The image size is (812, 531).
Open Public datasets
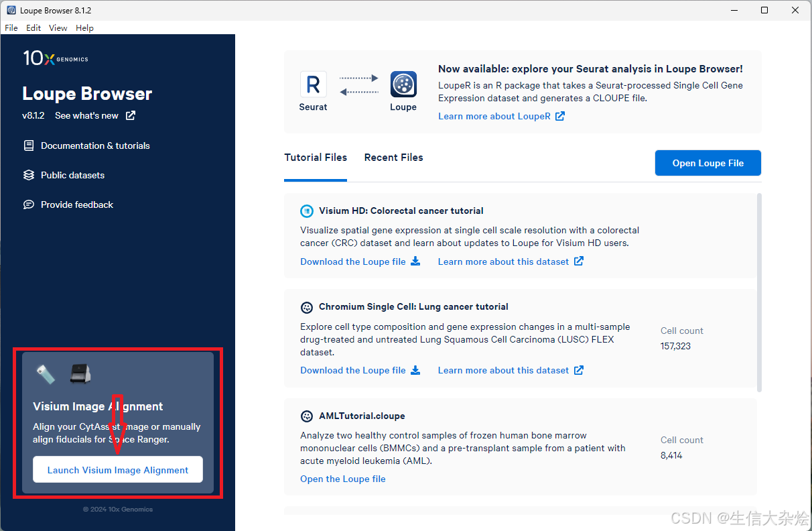(x=72, y=175)
